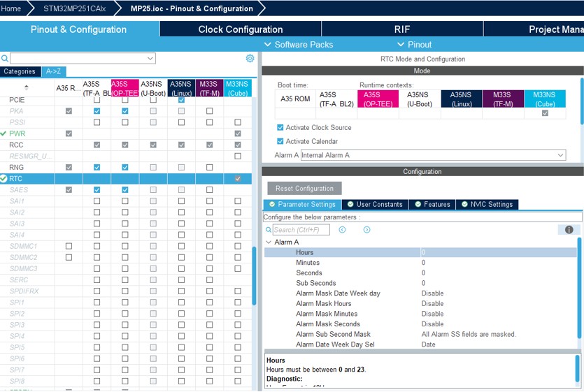This screenshot has height=392, width=584.
Task: Switch to Clock Configuration tab
Action: 241,29
